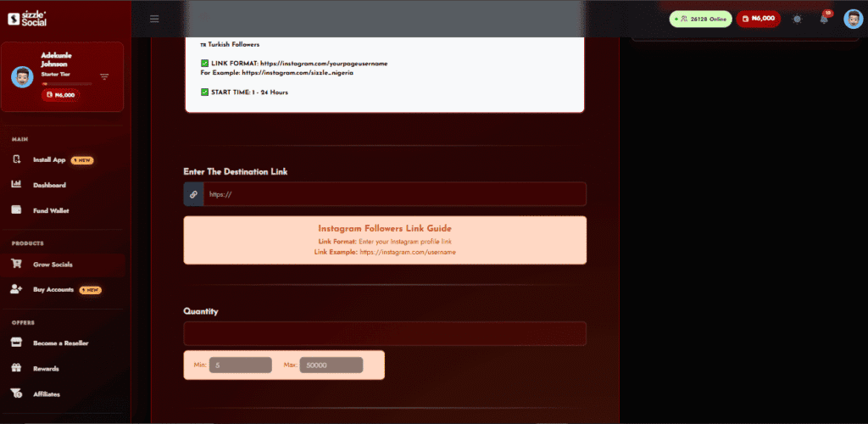The height and width of the screenshot is (424, 868).
Task: Click the 26128 Online indicator
Action: point(700,19)
